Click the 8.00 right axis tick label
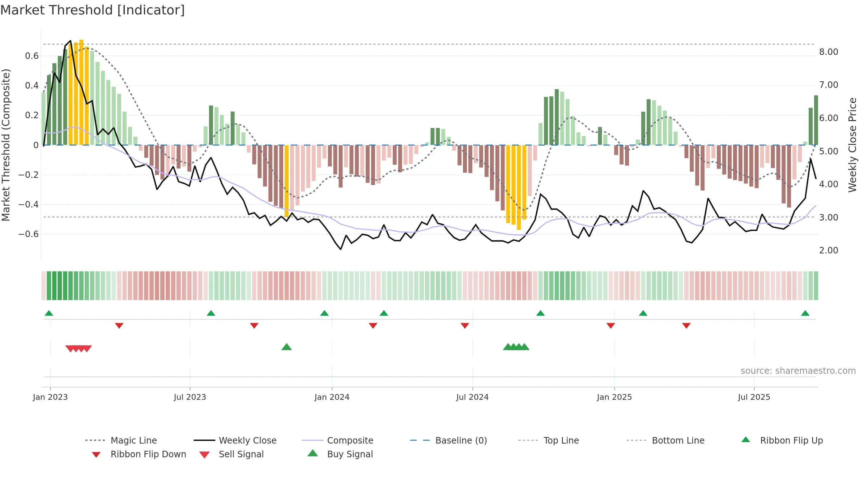This screenshot has height=488, width=868. click(x=829, y=52)
